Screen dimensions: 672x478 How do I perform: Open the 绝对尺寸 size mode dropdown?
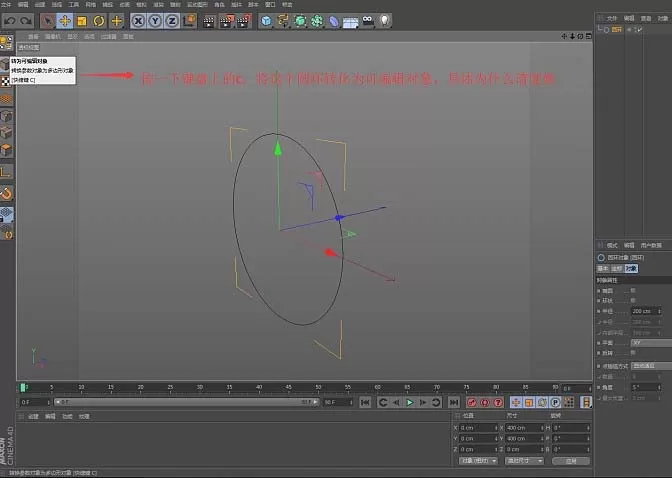tap(524, 461)
